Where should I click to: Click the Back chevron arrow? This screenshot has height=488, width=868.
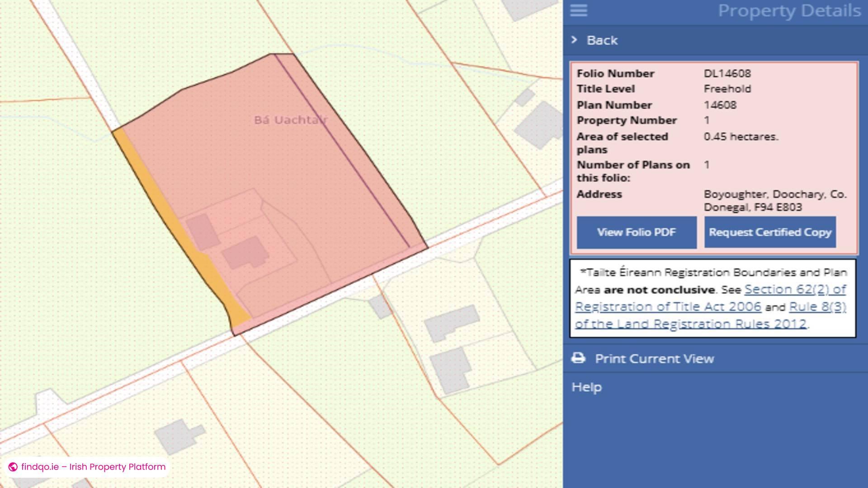tap(574, 40)
